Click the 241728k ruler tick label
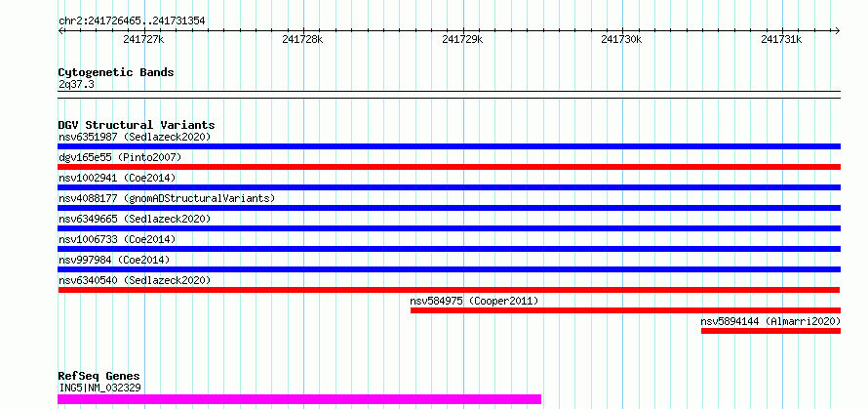The height and width of the screenshot is (409, 868). tap(302, 39)
